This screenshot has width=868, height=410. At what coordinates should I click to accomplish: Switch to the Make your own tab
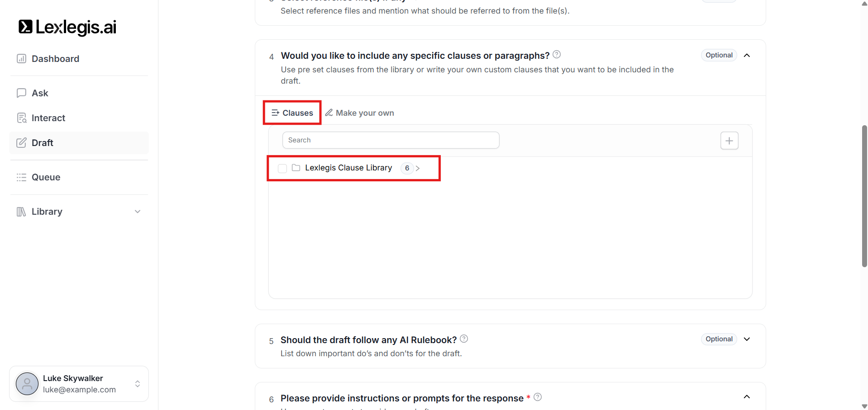tap(360, 113)
